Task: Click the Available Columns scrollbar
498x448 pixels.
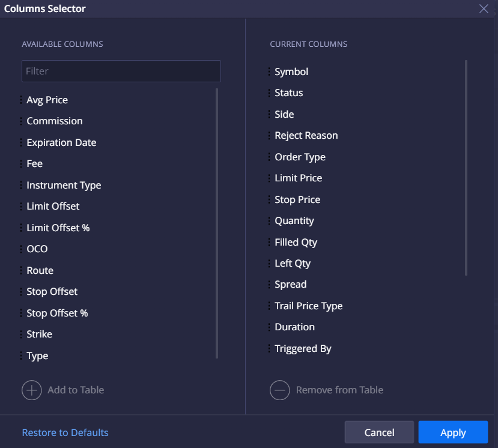Action: 217,223
